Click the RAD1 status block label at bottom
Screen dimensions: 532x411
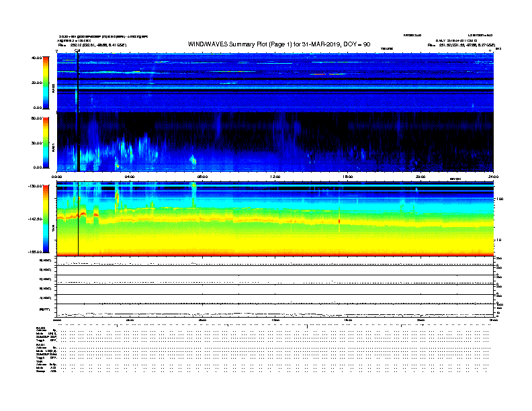click(x=40, y=345)
